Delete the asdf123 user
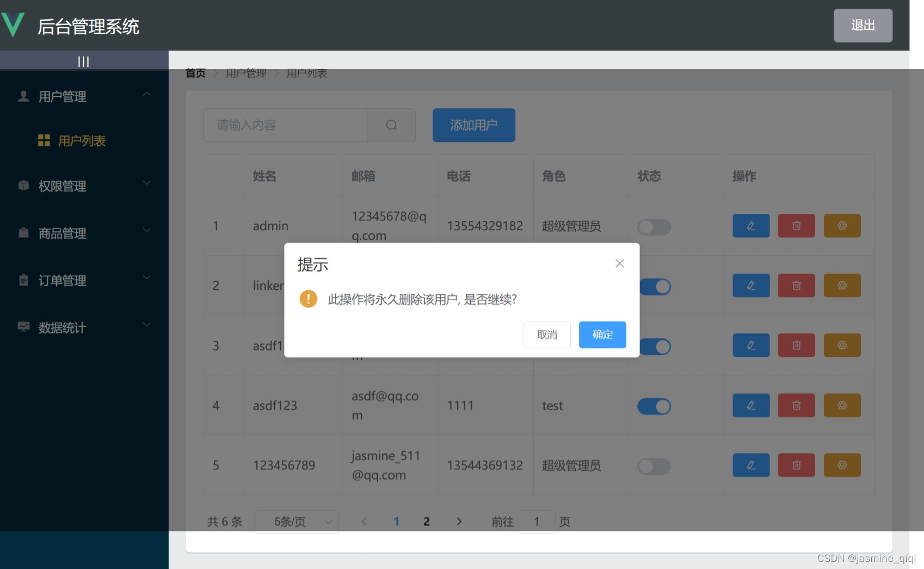 [x=797, y=405]
